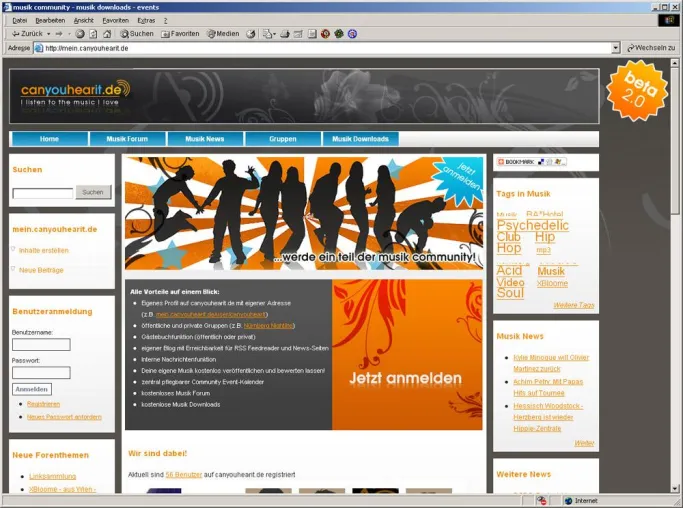Open the Medien toolbar button

[x=223, y=34]
